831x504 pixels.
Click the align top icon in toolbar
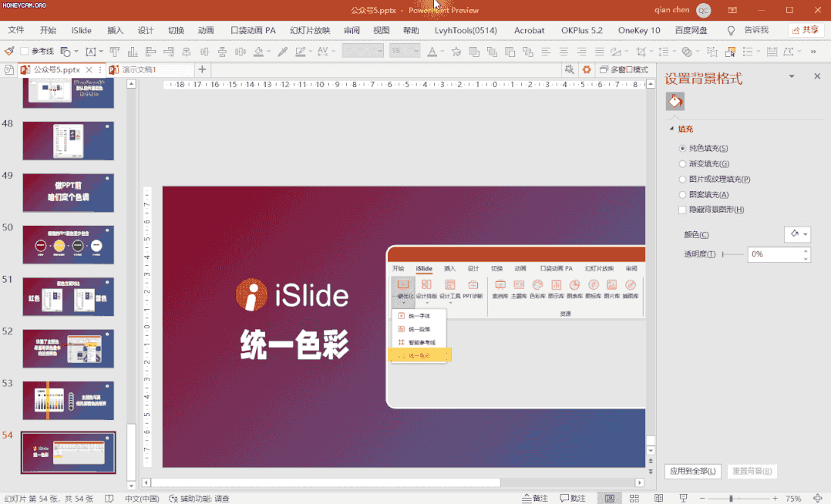click(x=114, y=52)
